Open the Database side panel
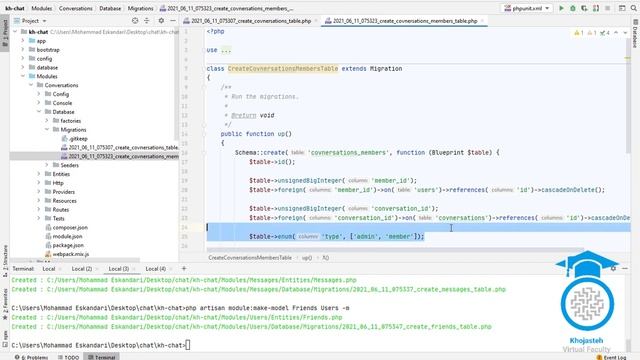This screenshot has height=360, width=640. (x=635, y=32)
